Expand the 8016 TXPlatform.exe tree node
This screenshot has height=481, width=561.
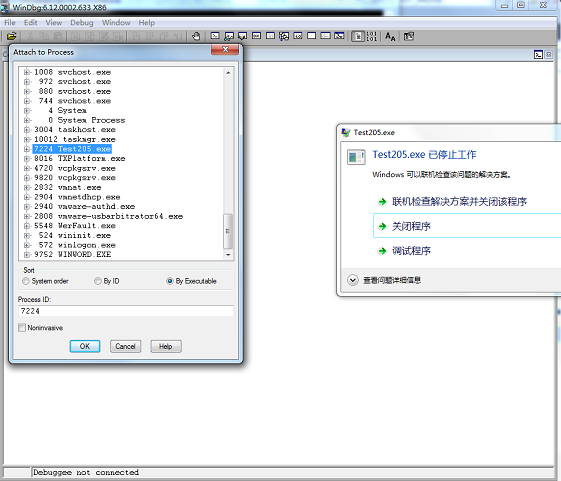pos(27,159)
